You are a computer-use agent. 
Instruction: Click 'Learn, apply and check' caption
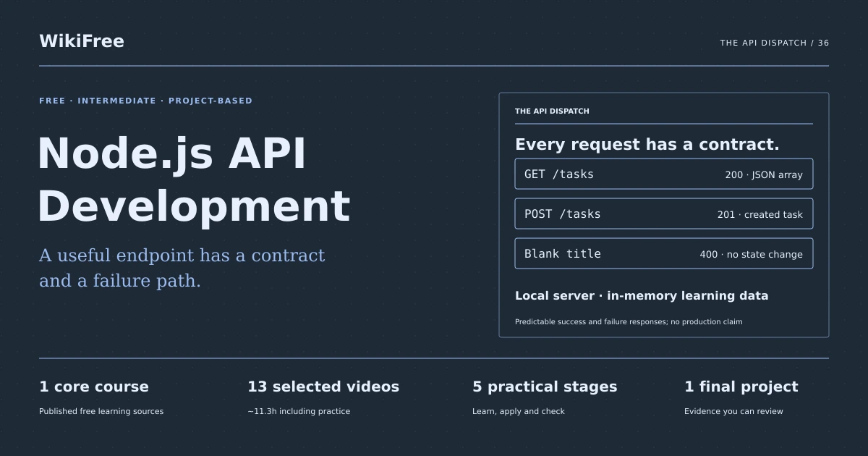tap(519, 411)
